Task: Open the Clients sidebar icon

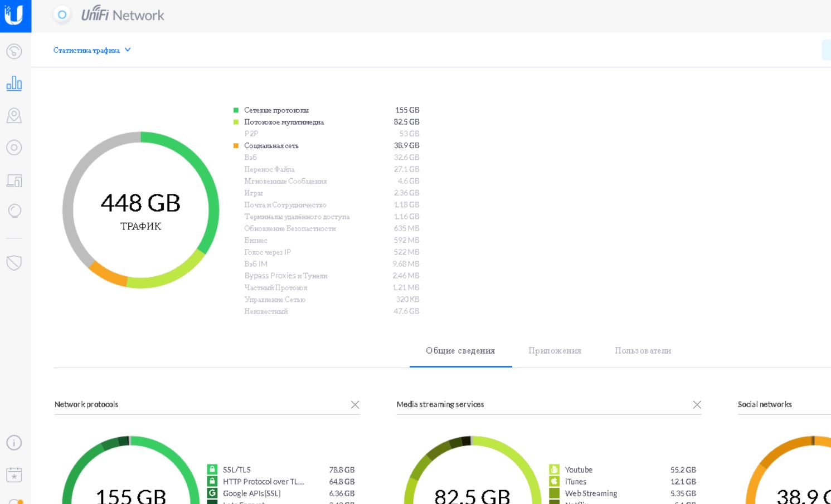Action: (x=14, y=180)
